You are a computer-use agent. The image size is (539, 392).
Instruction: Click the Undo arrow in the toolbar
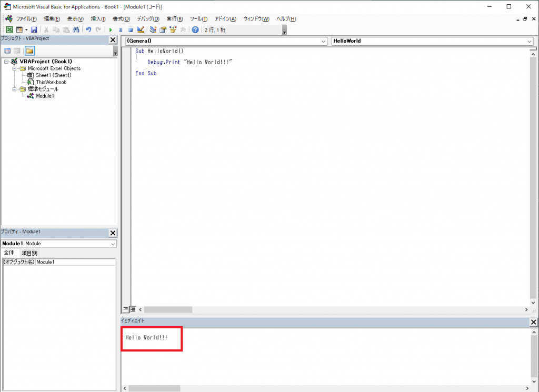pyautogui.click(x=88, y=30)
